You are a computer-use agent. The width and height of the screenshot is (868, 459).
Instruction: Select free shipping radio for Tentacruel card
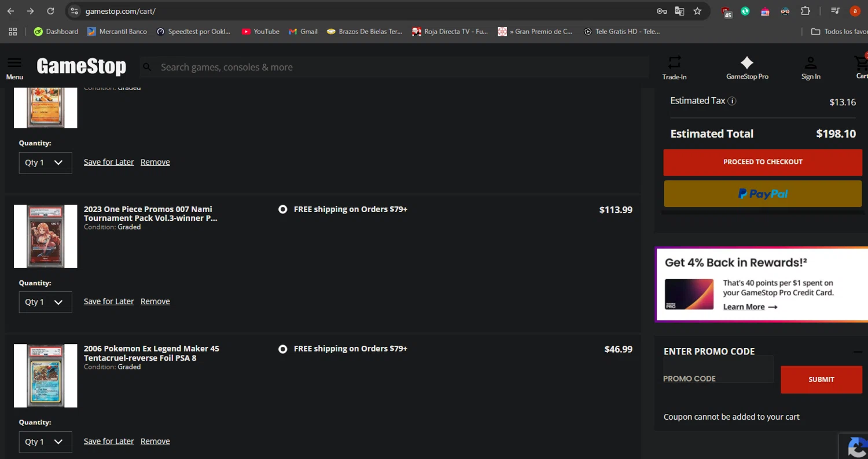click(282, 349)
